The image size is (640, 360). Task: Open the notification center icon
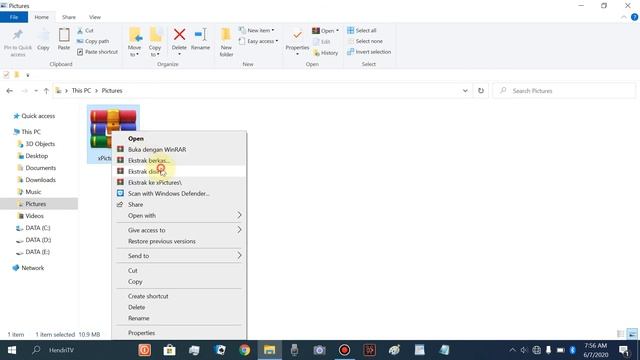624,350
